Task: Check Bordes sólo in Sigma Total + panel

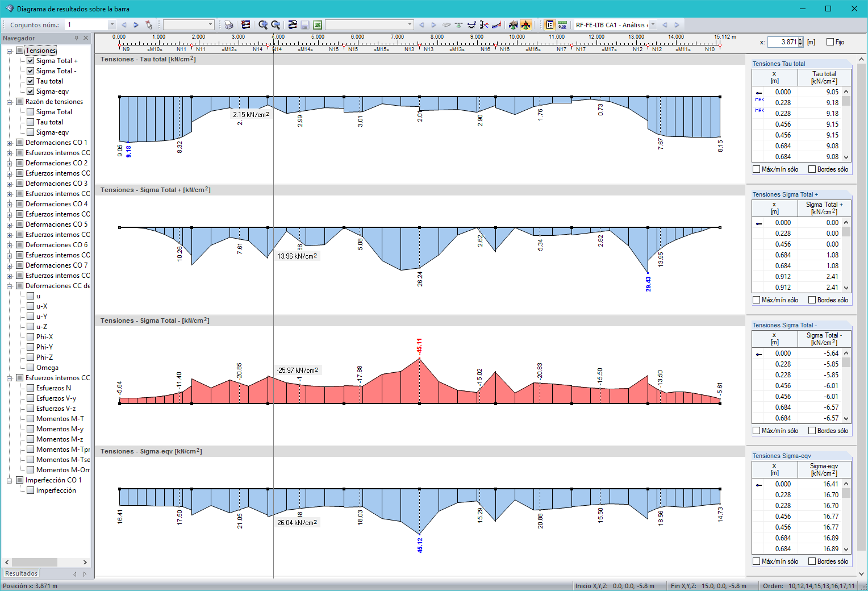Action: point(812,300)
